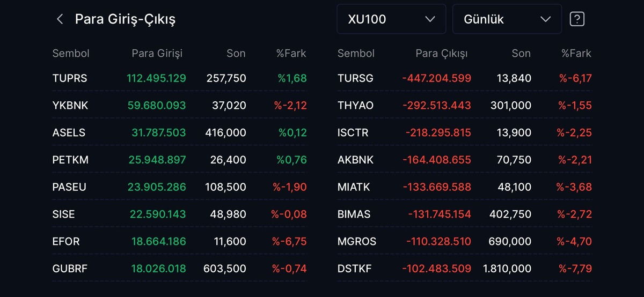Image resolution: width=644 pixels, height=297 pixels.
Task: Select the GUBRF symbol
Action: click(x=69, y=268)
